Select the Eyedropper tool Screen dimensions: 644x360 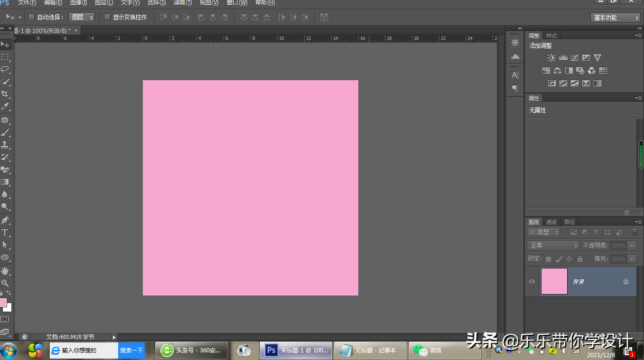click(5, 106)
